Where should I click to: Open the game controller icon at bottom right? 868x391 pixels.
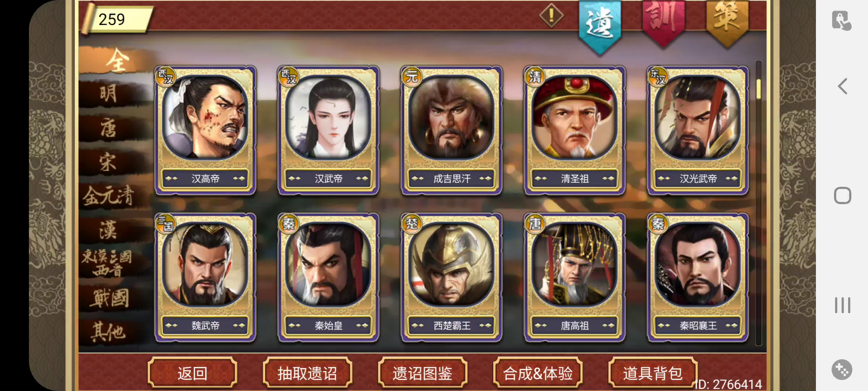coord(842,370)
